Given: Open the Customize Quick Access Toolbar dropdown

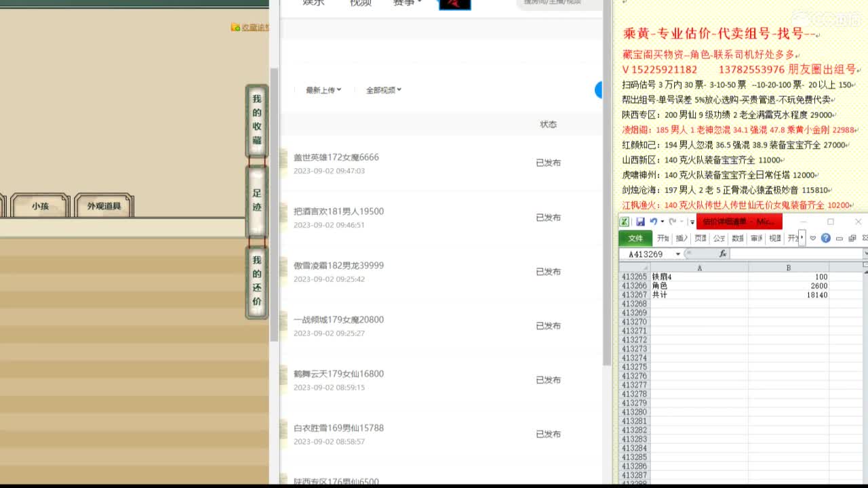Looking at the screenshot, I should (692, 222).
